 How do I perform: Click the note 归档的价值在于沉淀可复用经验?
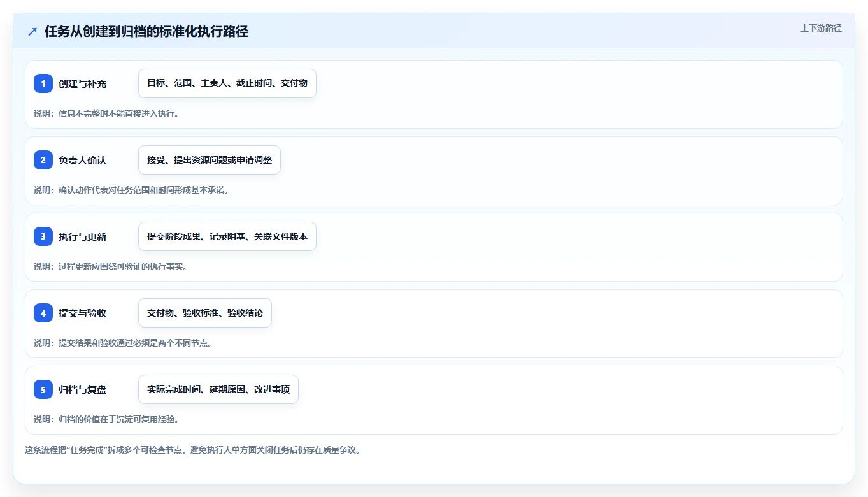(x=117, y=419)
